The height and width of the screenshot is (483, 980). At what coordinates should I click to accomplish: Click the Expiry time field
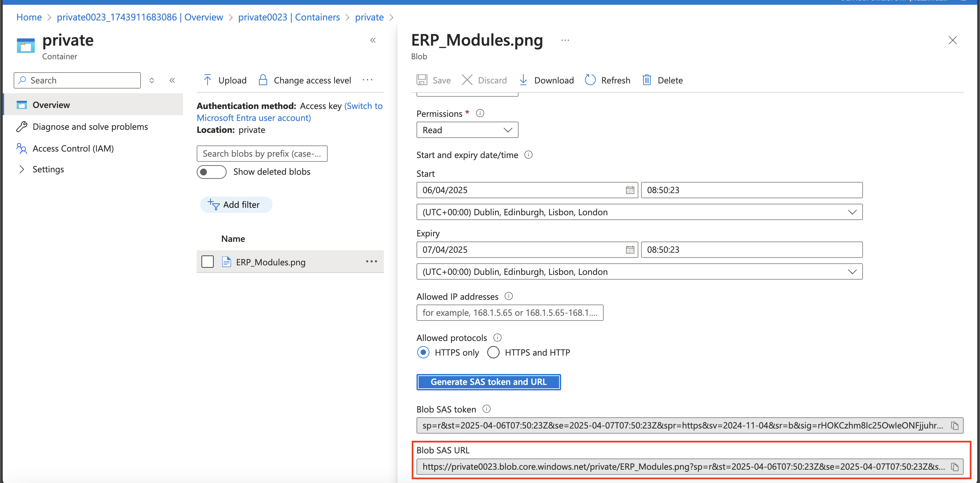click(751, 250)
